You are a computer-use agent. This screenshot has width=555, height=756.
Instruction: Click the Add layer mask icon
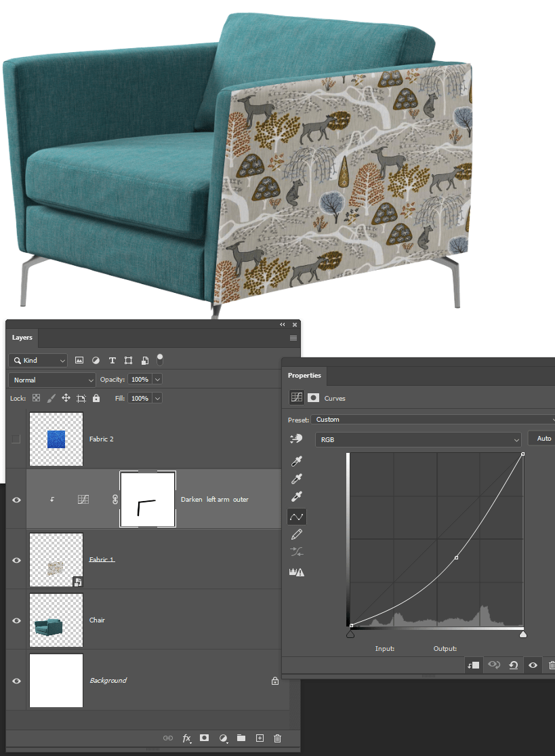(204, 738)
